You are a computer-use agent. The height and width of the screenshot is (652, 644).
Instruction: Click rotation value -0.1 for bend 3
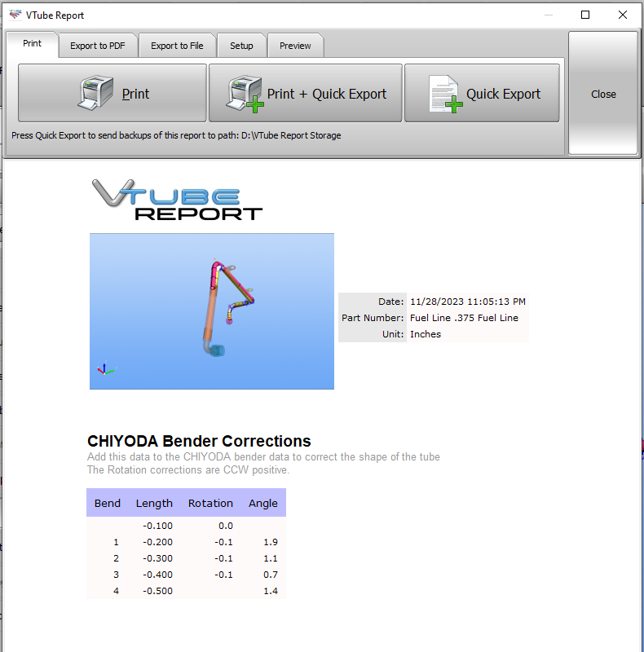(223, 575)
